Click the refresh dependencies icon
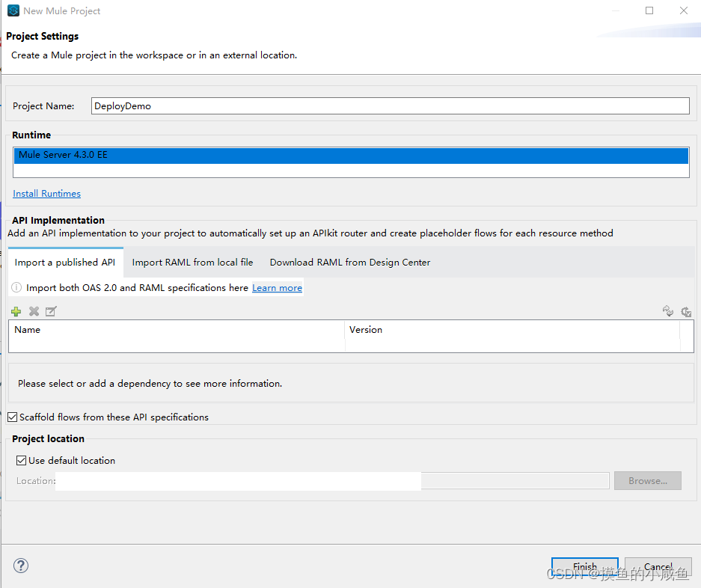The height and width of the screenshot is (588, 701). pos(668,311)
